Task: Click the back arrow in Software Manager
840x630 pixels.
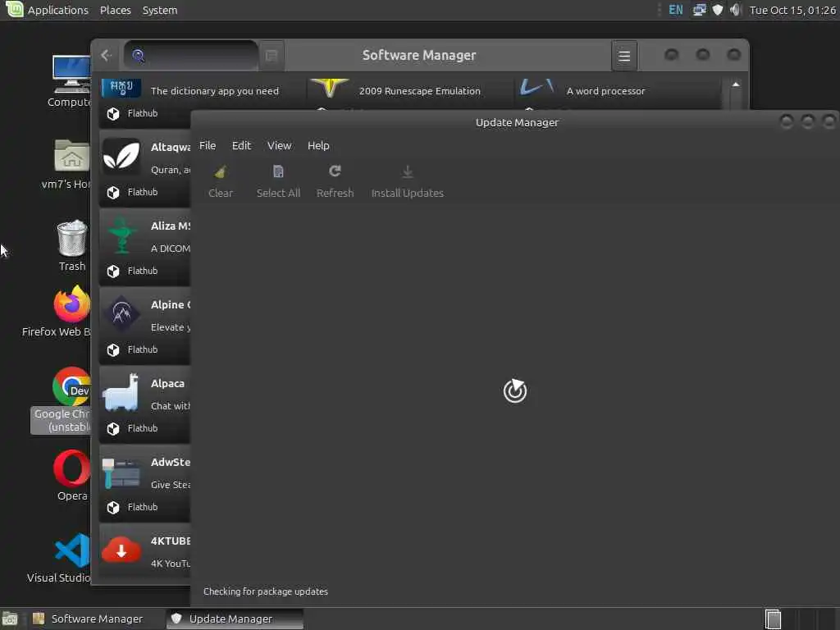Action: [x=106, y=55]
